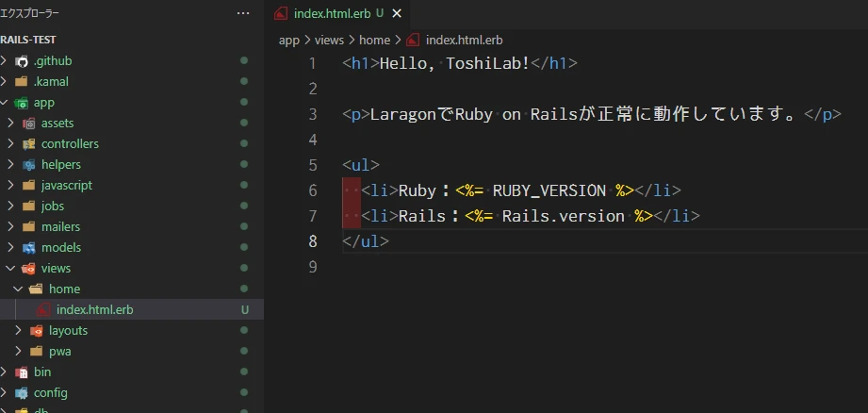Expand the models folder chevron

10,247
